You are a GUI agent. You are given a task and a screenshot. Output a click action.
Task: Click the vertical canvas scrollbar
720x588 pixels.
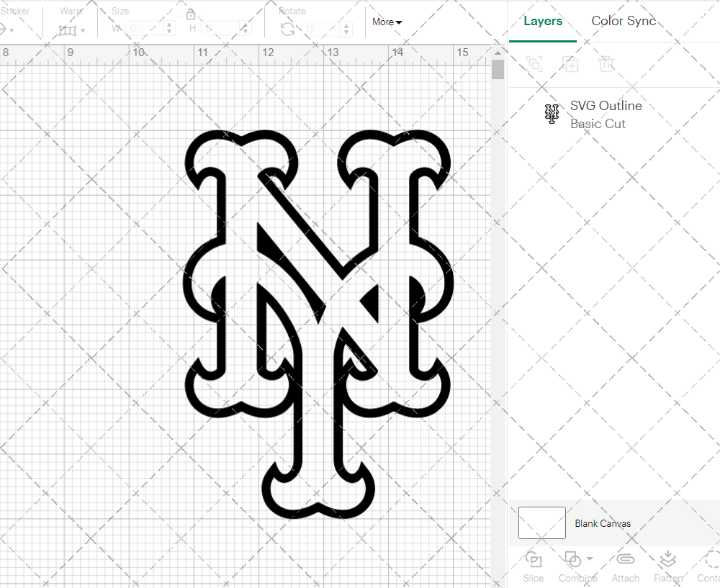click(497, 69)
